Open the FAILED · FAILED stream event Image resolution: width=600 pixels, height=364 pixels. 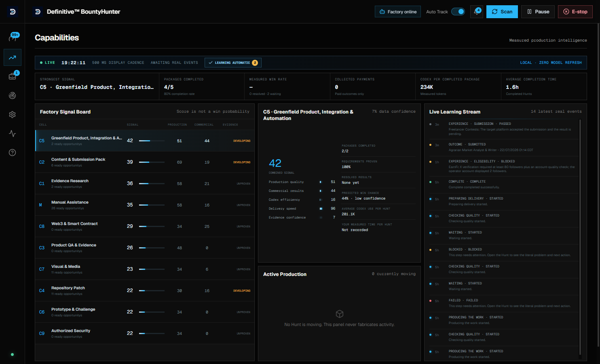(x=504, y=303)
